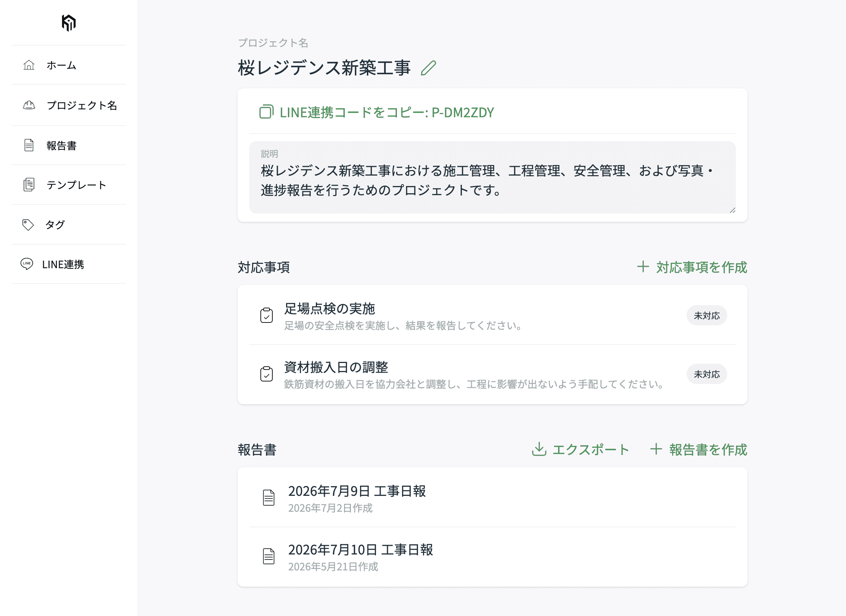This screenshot has width=846, height=616.
Task: Click the 2026年5月21日作成 date text
Action: pyautogui.click(x=333, y=566)
